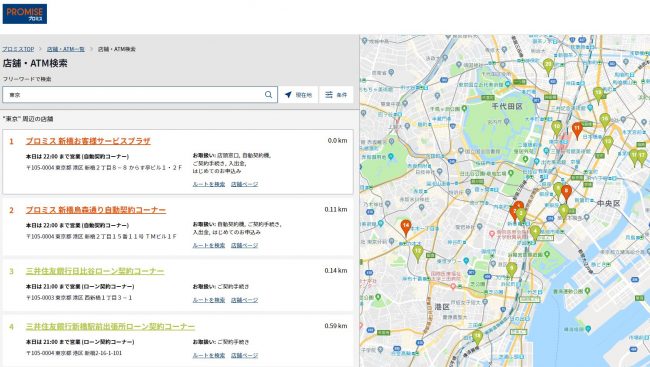
Task: Select green map pin number 23
Action: pos(548,66)
